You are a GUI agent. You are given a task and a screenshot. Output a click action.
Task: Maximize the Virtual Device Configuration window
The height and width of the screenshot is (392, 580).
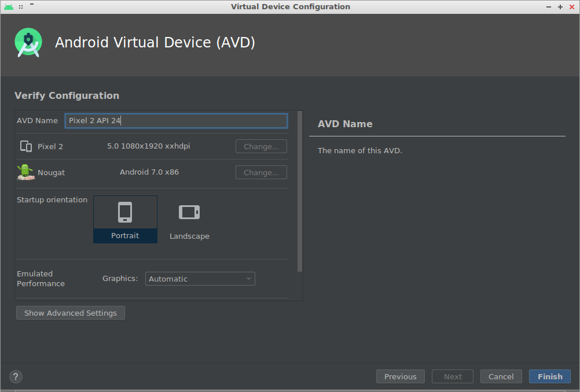(x=560, y=7)
